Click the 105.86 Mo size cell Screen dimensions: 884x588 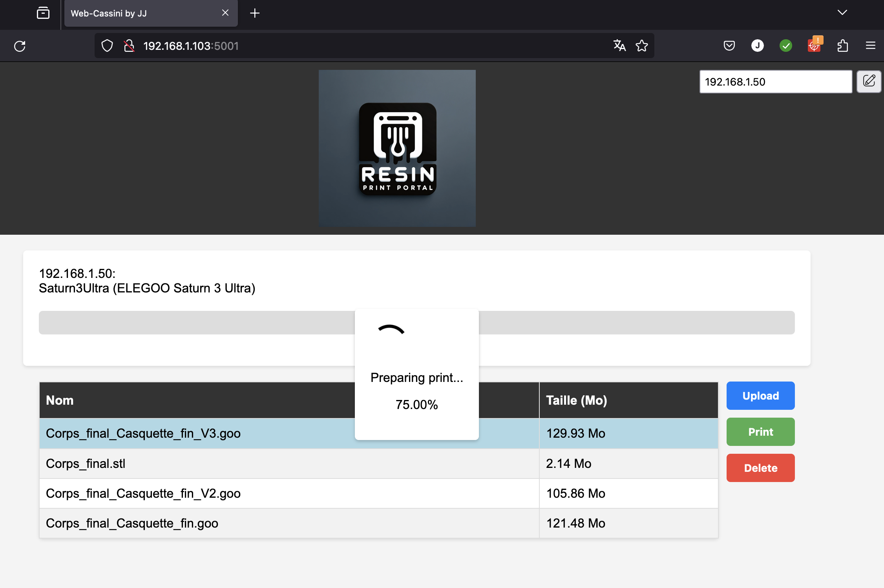[628, 493]
